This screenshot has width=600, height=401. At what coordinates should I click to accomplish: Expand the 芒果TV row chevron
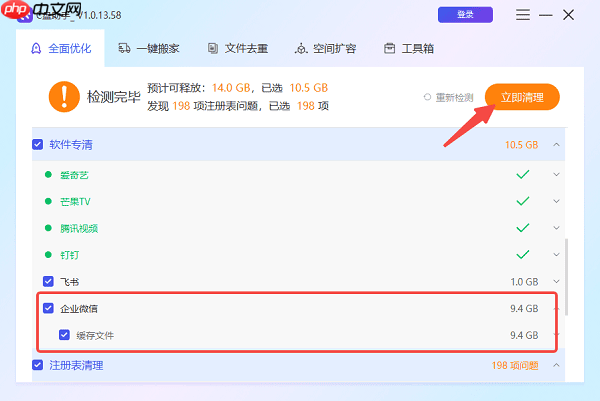point(556,201)
